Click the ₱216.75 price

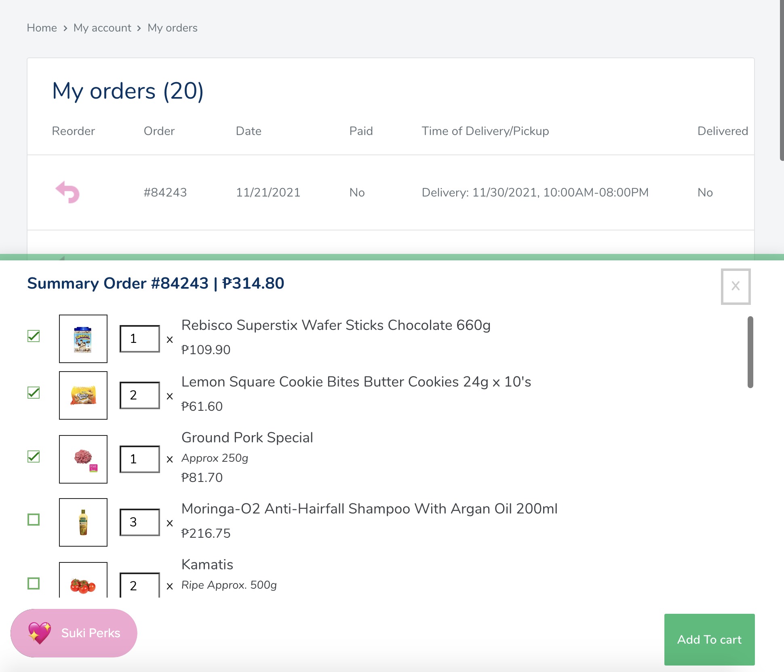(206, 533)
